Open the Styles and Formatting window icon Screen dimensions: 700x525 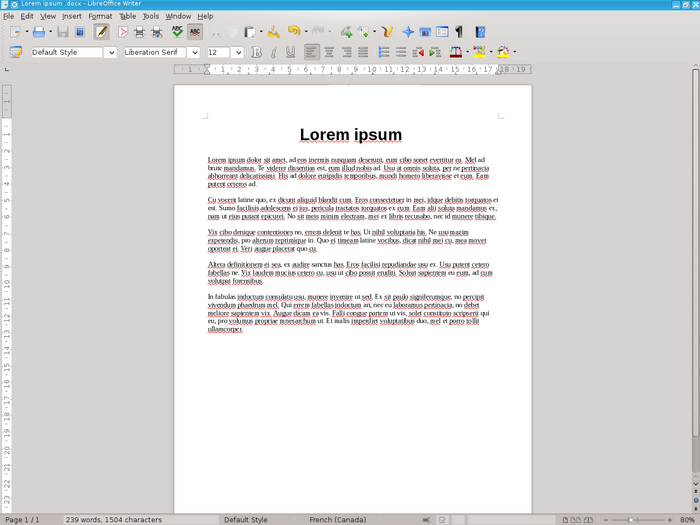coord(15,52)
